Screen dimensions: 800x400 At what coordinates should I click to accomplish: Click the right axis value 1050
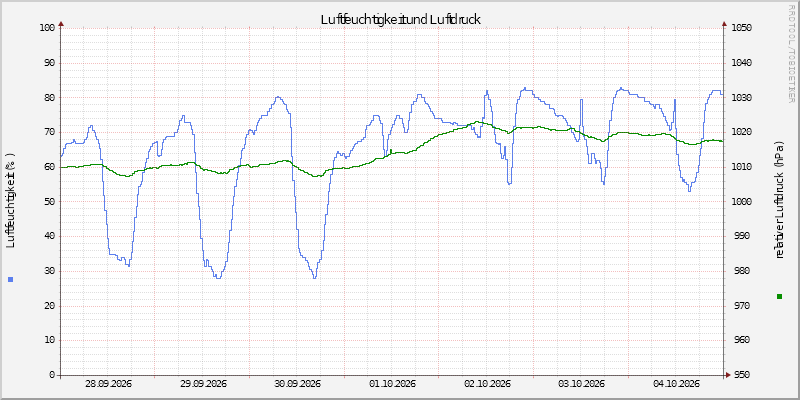click(x=741, y=28)
